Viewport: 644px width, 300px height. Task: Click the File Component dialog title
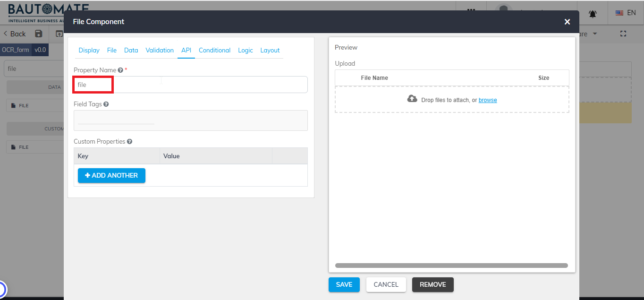[99, 22]
